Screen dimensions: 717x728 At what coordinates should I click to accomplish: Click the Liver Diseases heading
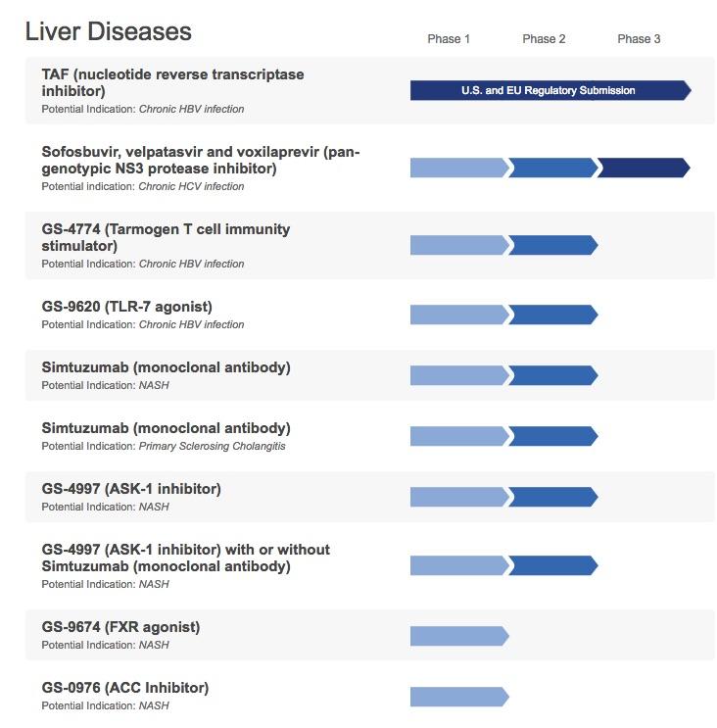pos(108,31)
